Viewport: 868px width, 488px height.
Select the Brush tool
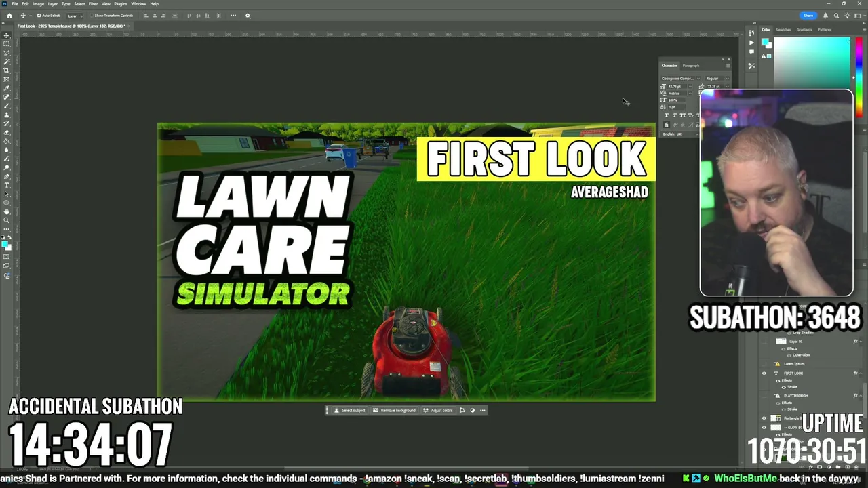(x=7, y=106)
